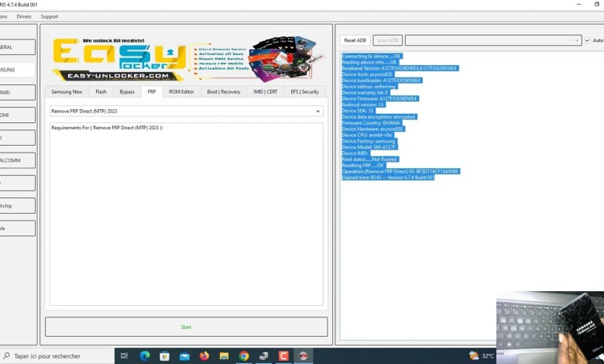Open the Mail app in taskbar
Screen dimensions: 604x364
tap(184, 356)
